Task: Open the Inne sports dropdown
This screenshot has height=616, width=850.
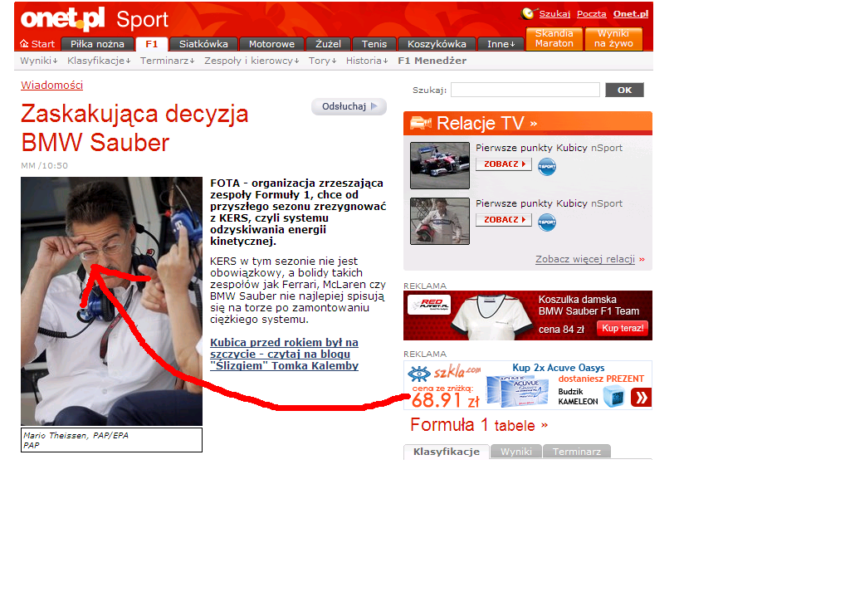Action: (x=501, y=44)
